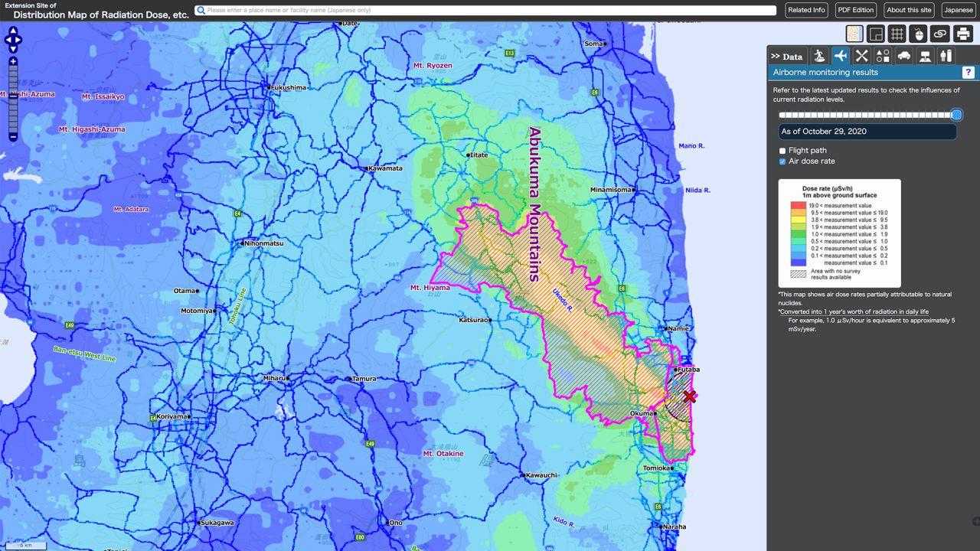Click the hatched no-survey legend swatch
980x551 pixels.
coord(799,273)
